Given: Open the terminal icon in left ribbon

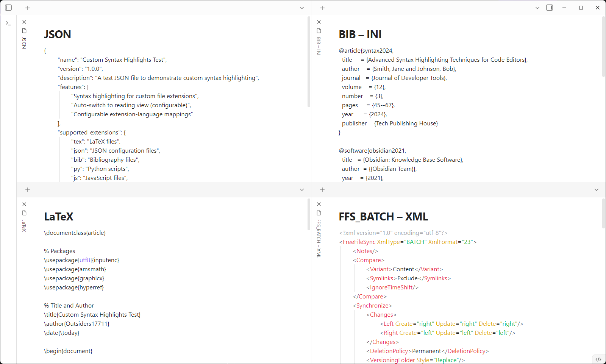Looking at the screenshot, I should click(8, 23).
